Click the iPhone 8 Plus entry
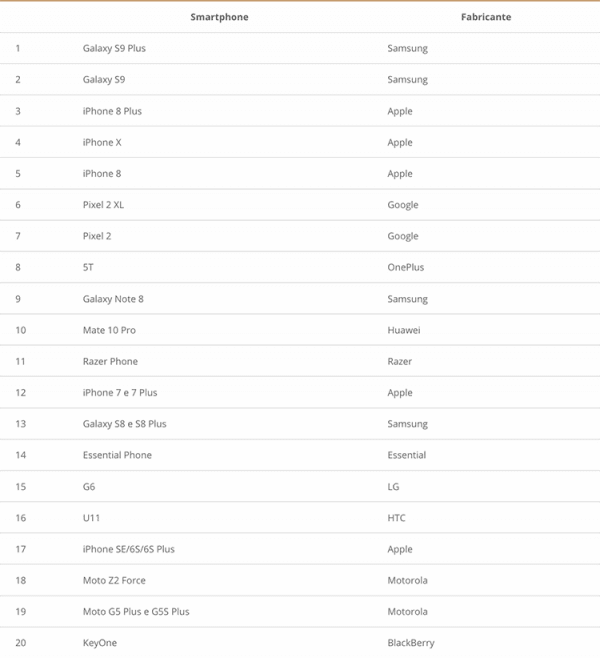Image resolution: width=600 pixels, height=658 pixels. pos(112,111)
